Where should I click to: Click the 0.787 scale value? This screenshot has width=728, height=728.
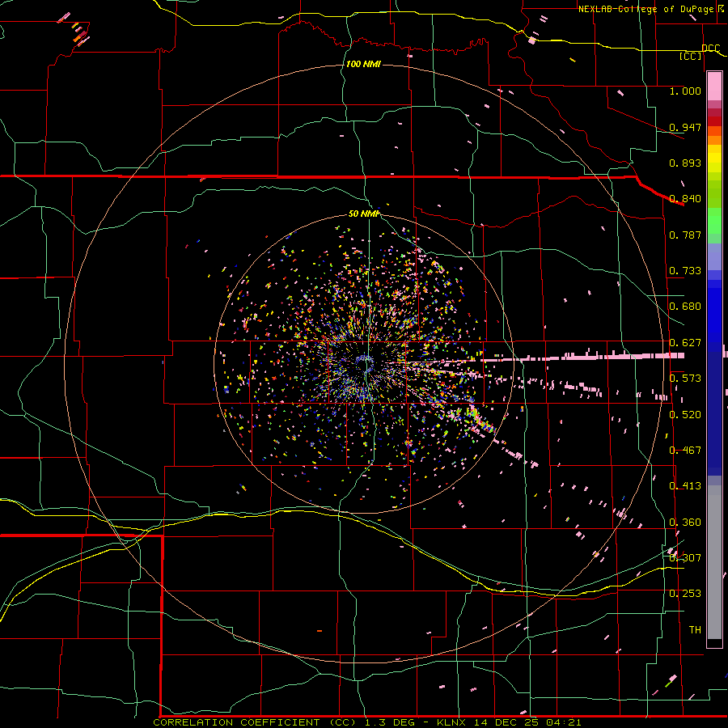click(685, 235)
